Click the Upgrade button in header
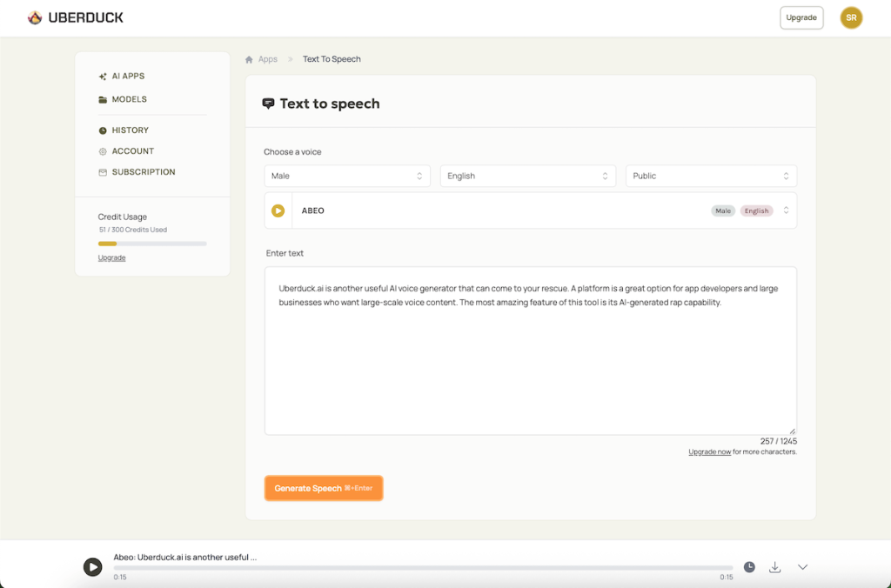 (x=801, y=17)
